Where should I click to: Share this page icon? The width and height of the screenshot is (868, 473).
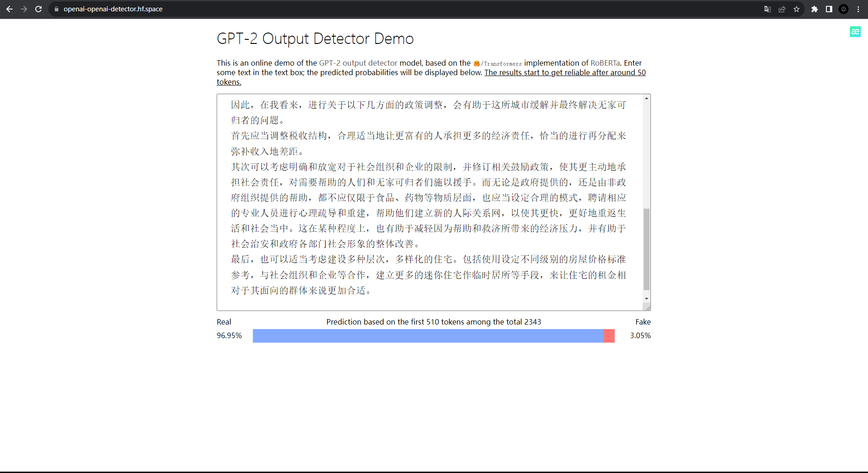[x=782, y=9]
